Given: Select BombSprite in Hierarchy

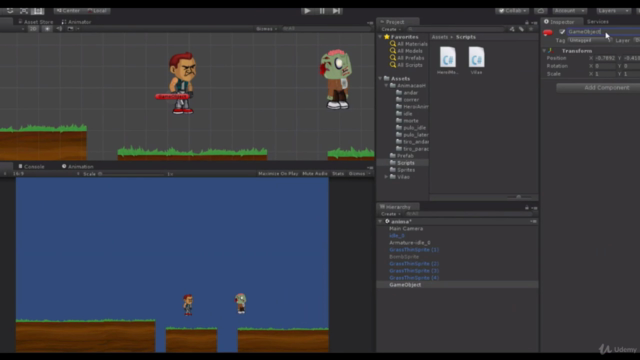Looking at the screenshot, I should click(x=404, y=257).
